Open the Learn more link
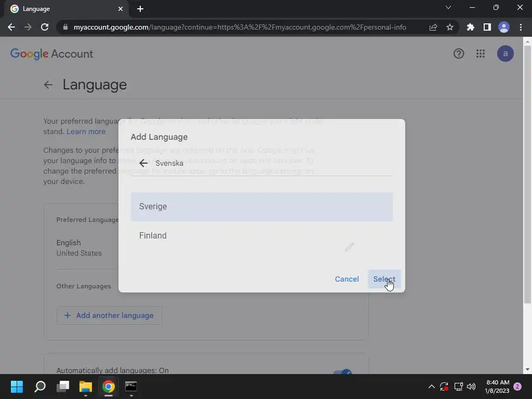The image size is (532, 399). (x=86, y=131)
